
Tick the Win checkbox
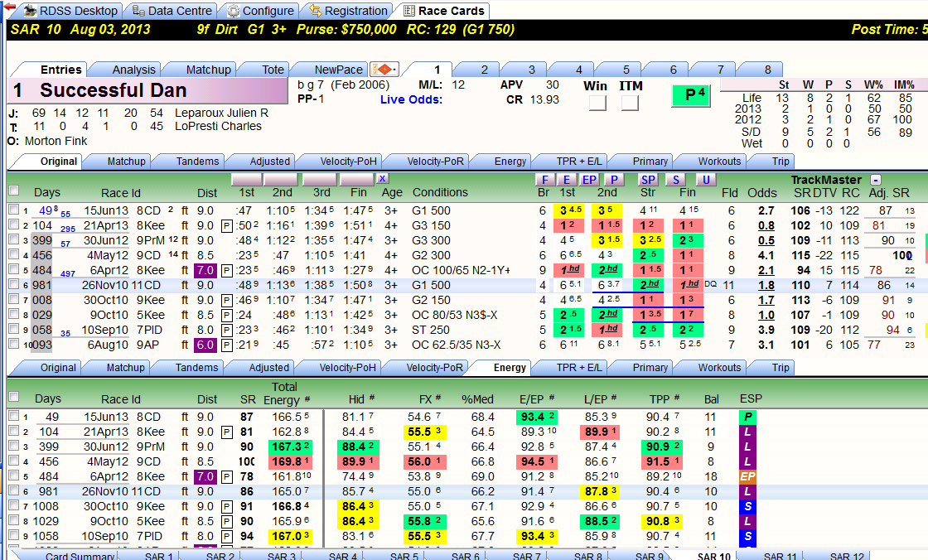click(x=597, y=103)
